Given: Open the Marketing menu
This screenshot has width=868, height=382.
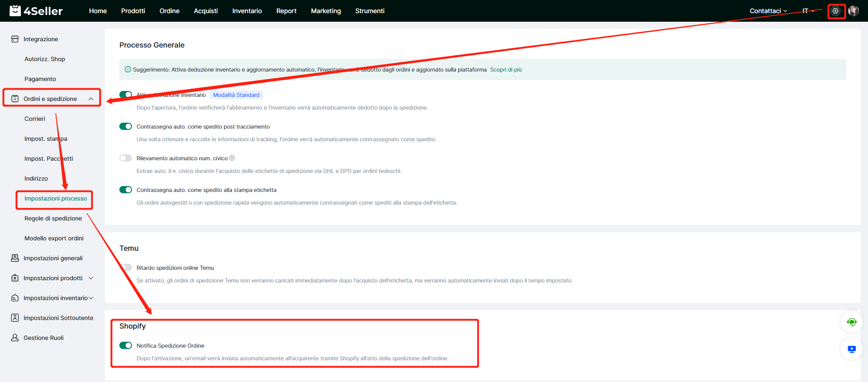Looking at the screenshot, I should click(325, 11).
